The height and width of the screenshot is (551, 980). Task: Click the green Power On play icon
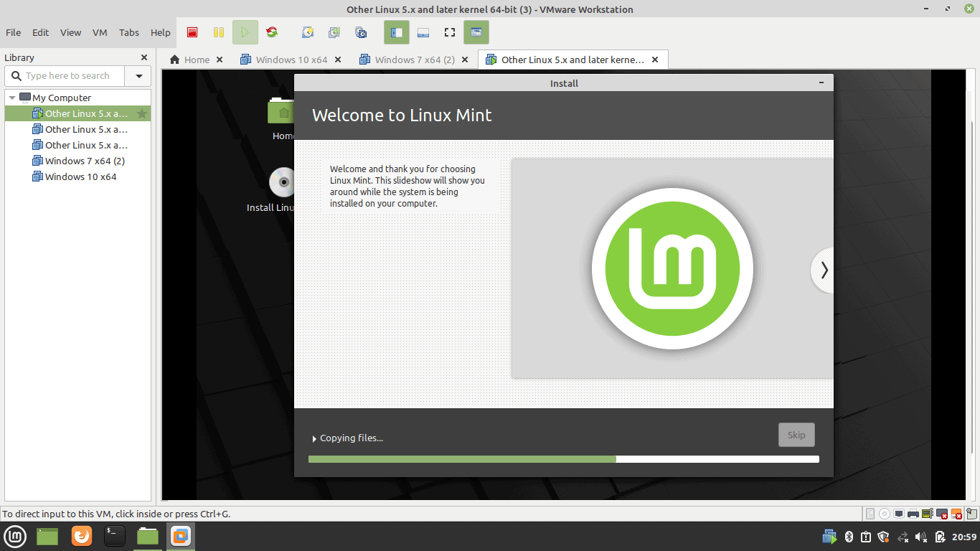245,32
